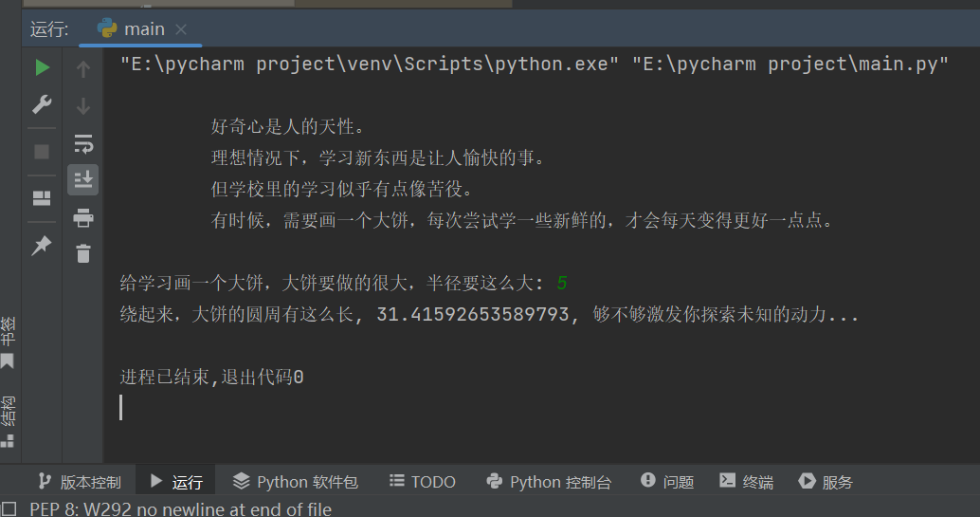Clear console with trash icon
980x517 pixels.
pos(83,253)
